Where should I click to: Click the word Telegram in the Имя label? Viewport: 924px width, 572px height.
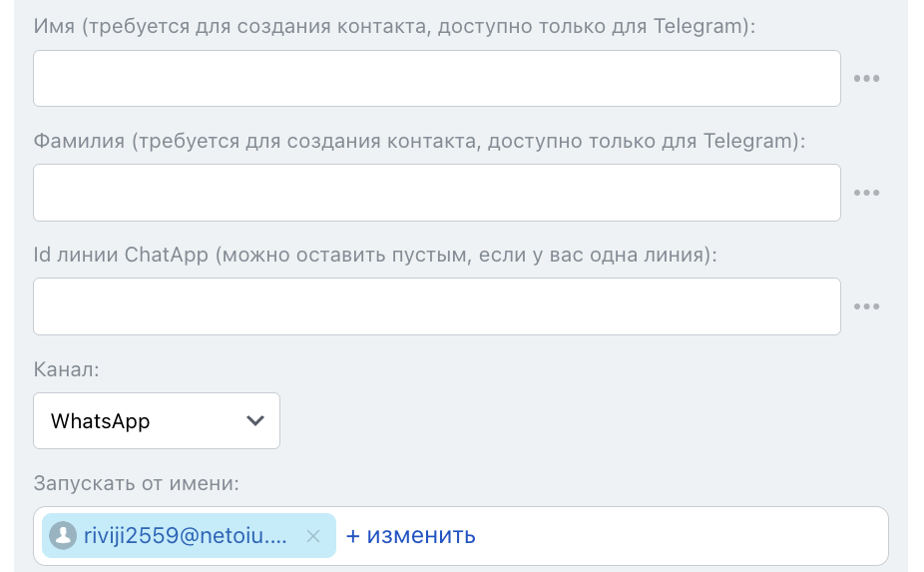coord(698,27)
